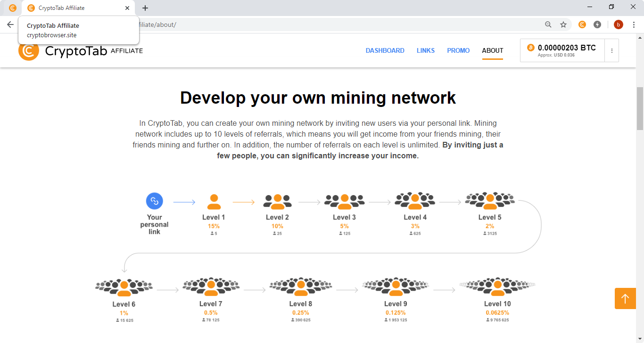Image resolution: width=644 pixels, height=343 pixels.
Task: Click the CryptoTab logo icon in header
Action: [28, 50]
